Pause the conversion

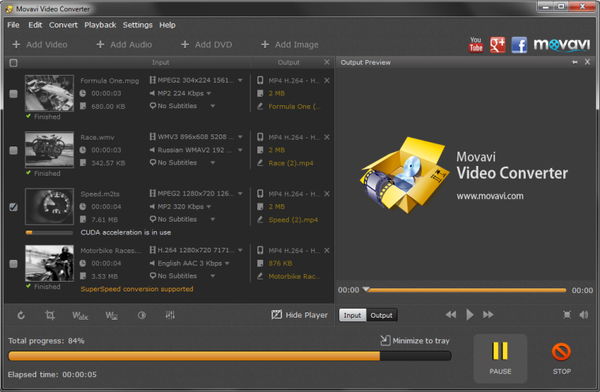[x=500, y=358]
